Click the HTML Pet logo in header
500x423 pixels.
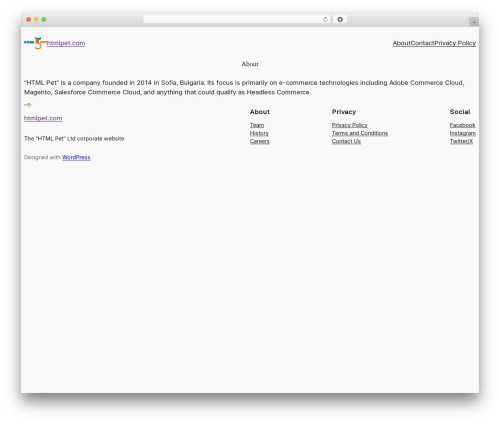pos(35,43)
